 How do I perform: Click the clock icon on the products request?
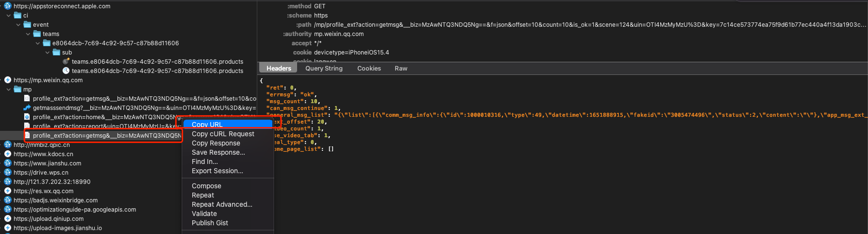point(66,71)
